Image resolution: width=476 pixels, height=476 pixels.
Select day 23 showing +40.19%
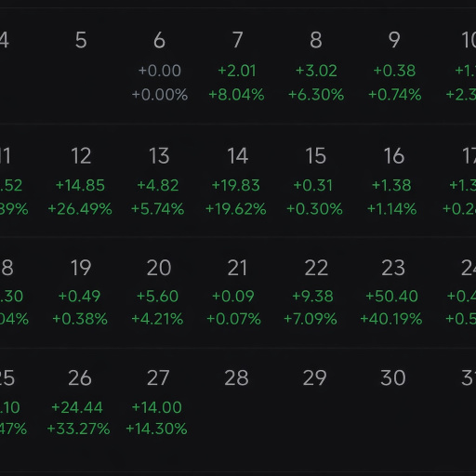(x=394, y=293)
